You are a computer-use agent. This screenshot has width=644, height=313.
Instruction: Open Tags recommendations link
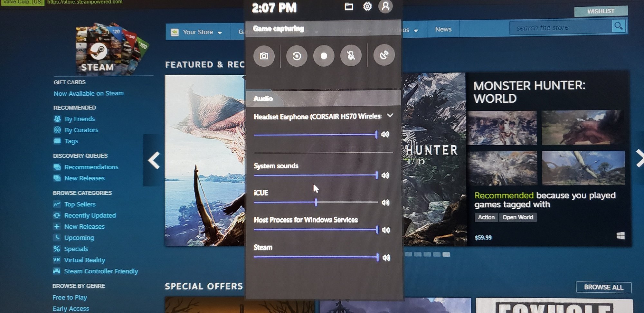pos(71,141)
